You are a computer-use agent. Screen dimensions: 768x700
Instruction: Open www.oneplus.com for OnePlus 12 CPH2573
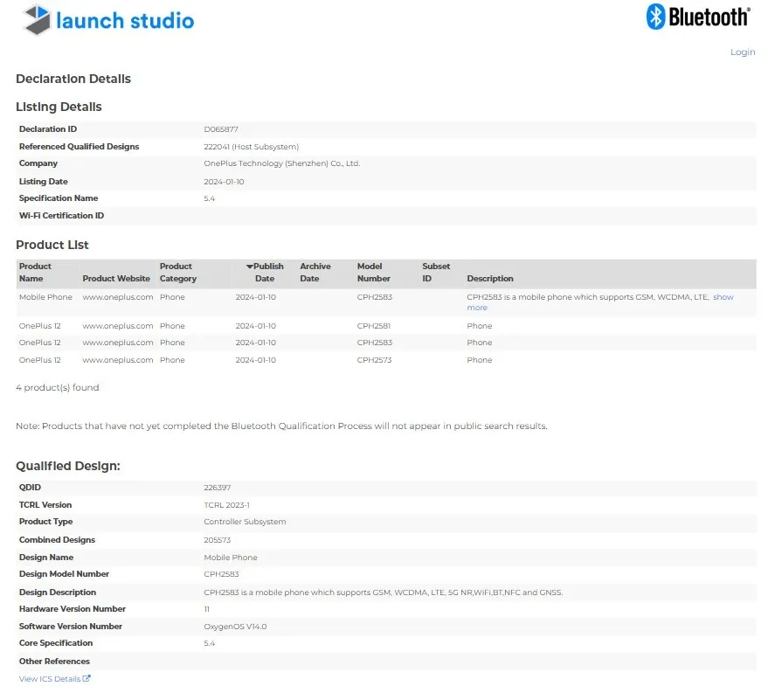[118, 360]
